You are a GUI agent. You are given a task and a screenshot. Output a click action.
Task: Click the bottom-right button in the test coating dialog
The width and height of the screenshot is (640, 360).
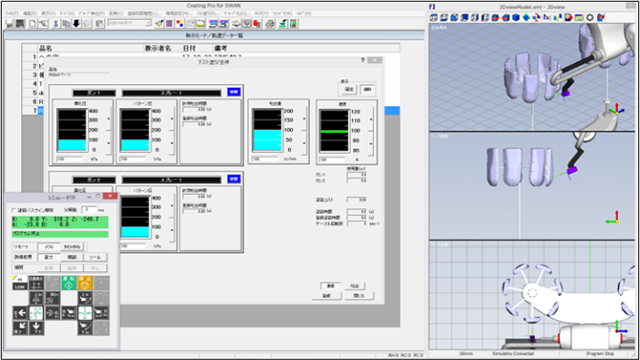(359, 296)
